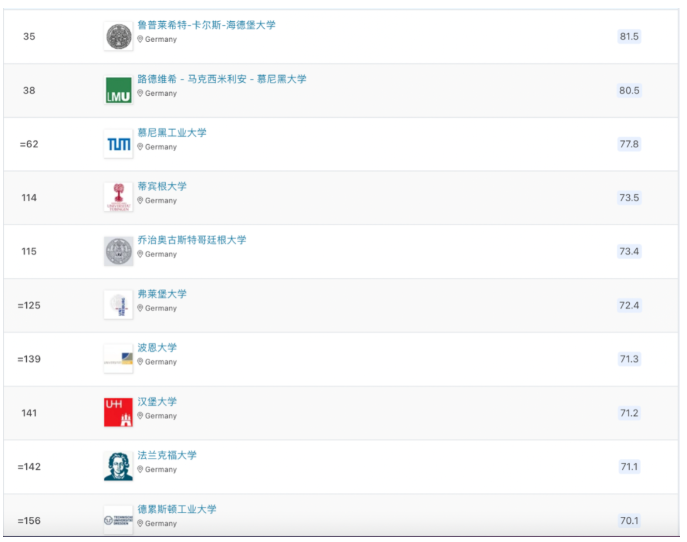Click rank number 115
Viewport: 687px width, 542px height.
pyautogui.click(x=29, y=251)
